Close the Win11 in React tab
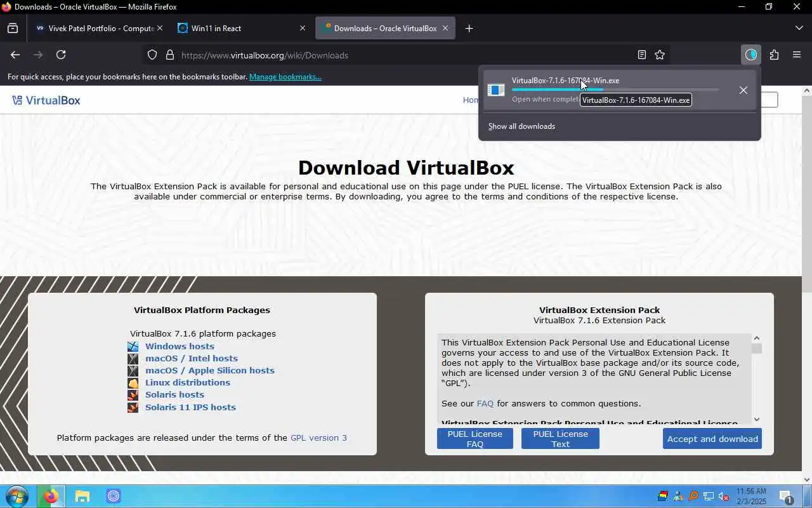Viewport: 812px width, 508px height. click(x=303, y=28)
